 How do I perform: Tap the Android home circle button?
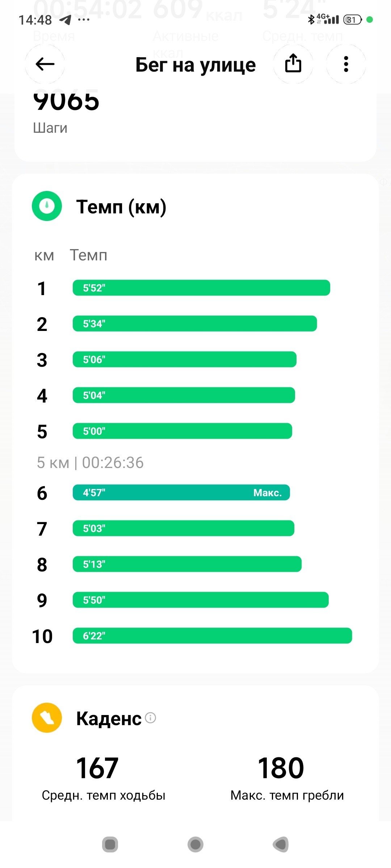[195, 844]
